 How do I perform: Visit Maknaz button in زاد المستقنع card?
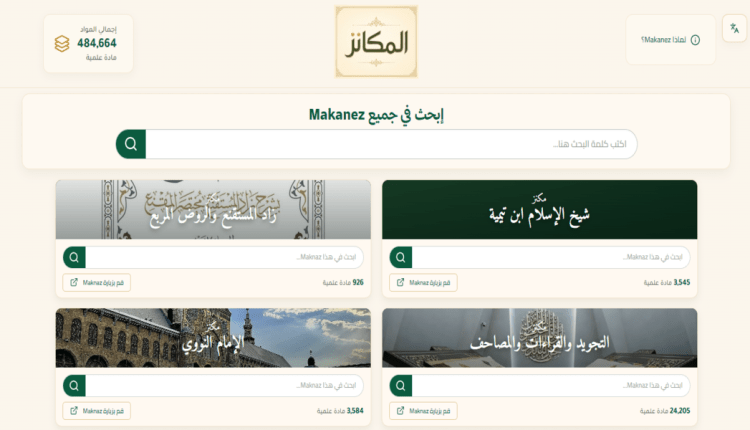[97, 283]
